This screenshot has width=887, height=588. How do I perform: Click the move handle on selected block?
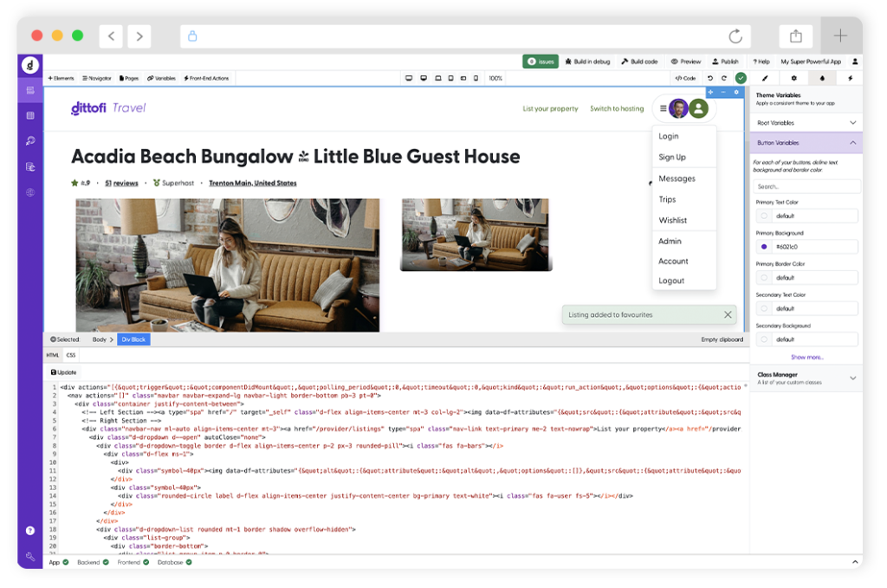(x=711, y=92)
